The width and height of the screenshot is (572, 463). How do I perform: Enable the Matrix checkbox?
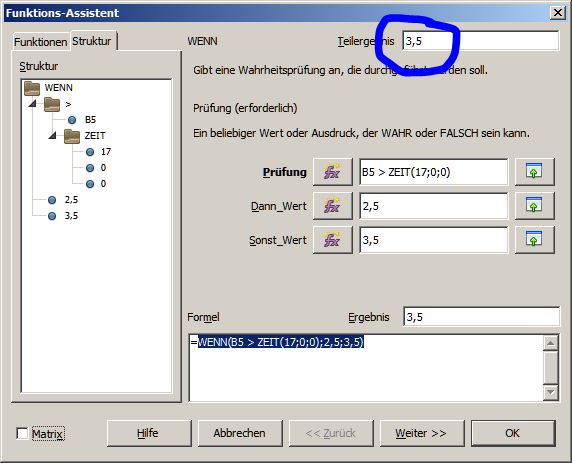[22, 433]
